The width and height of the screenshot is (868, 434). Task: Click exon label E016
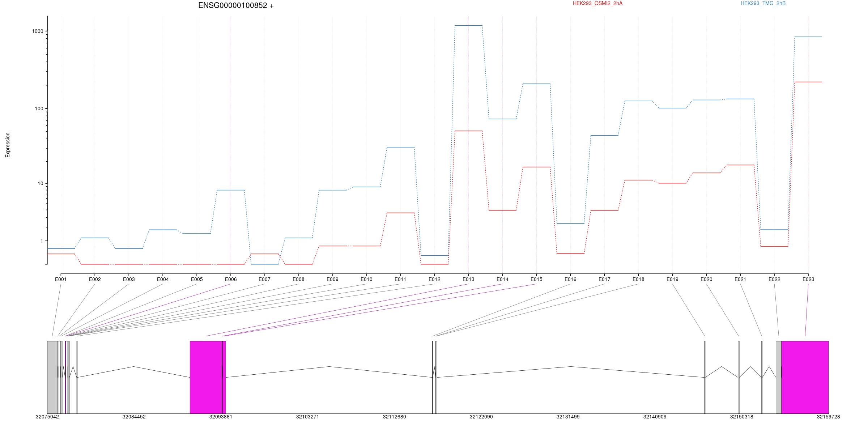tap(570, 279)
